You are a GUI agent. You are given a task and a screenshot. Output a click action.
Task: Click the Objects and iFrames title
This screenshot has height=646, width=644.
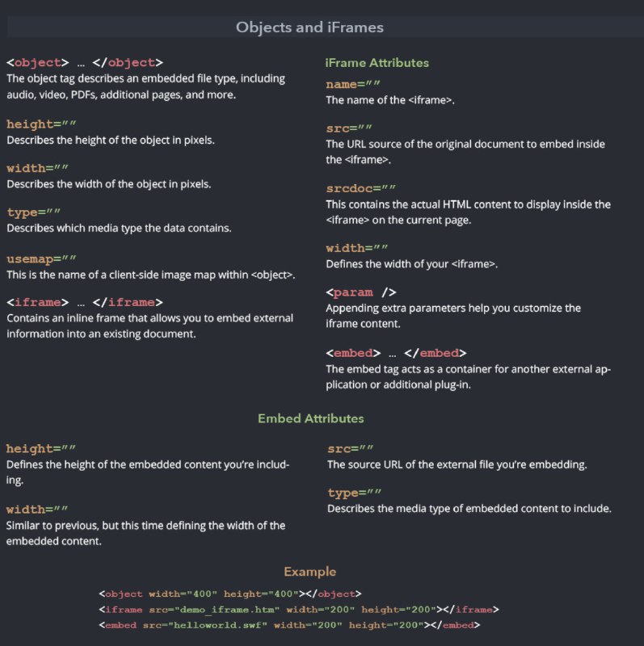[x=309, y=27]
